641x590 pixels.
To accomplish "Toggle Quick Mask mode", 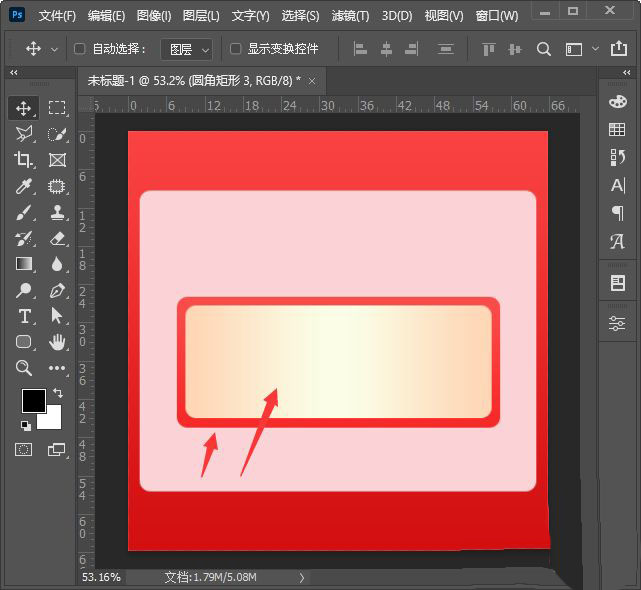I will [x=23, y=450].
